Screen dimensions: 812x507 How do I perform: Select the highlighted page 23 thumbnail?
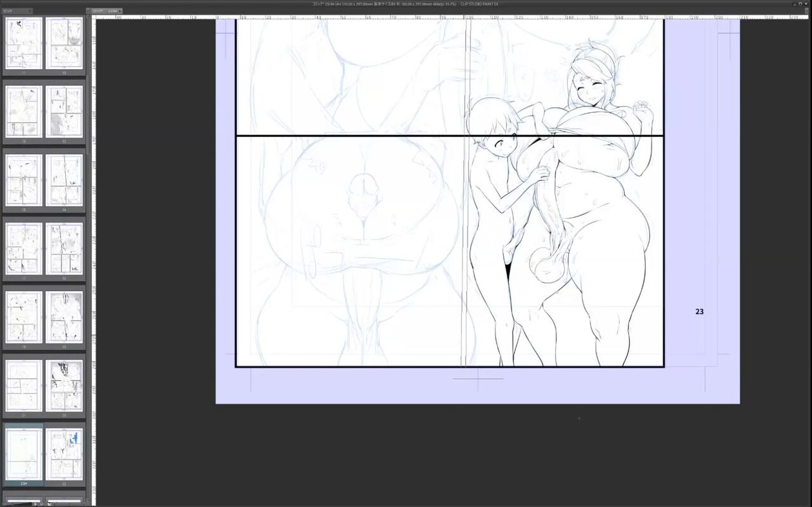pyautogui.click(x=24, y=454)
